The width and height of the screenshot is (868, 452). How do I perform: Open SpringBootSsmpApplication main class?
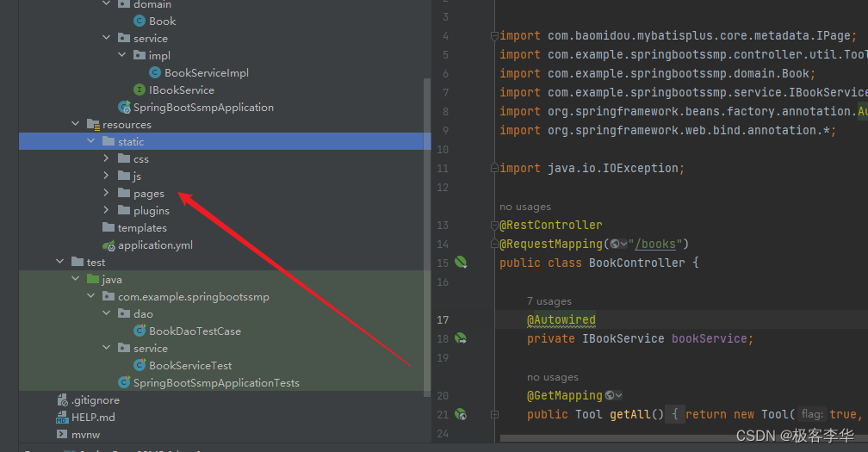tap(203, 108)
